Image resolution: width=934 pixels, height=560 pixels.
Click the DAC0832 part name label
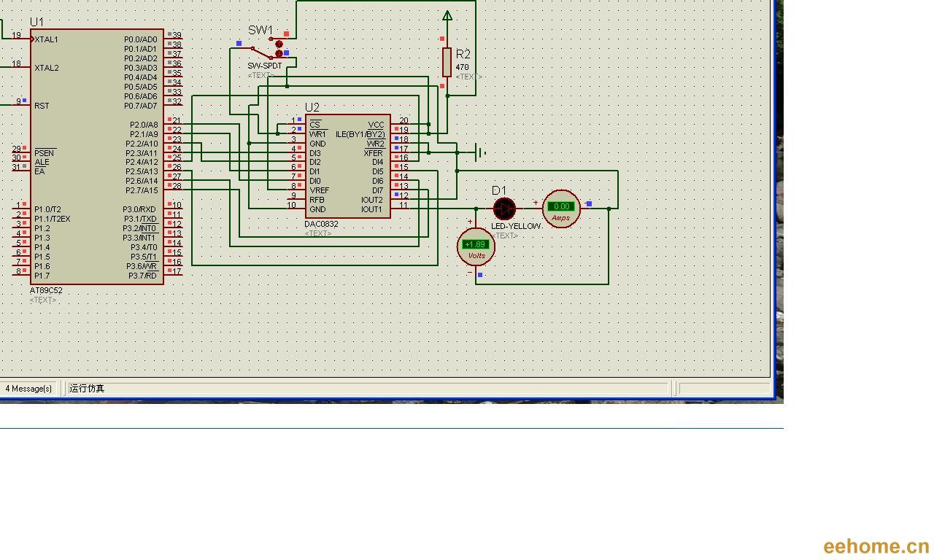[x=322, y=224]
